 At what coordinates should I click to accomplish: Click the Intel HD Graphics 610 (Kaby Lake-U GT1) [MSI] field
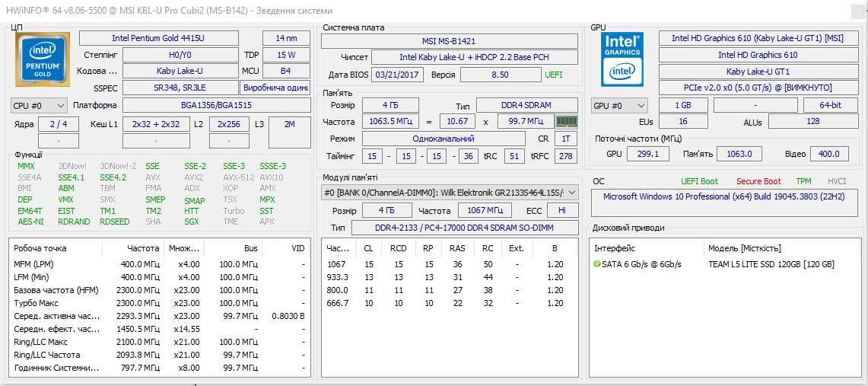coord(758,38)
